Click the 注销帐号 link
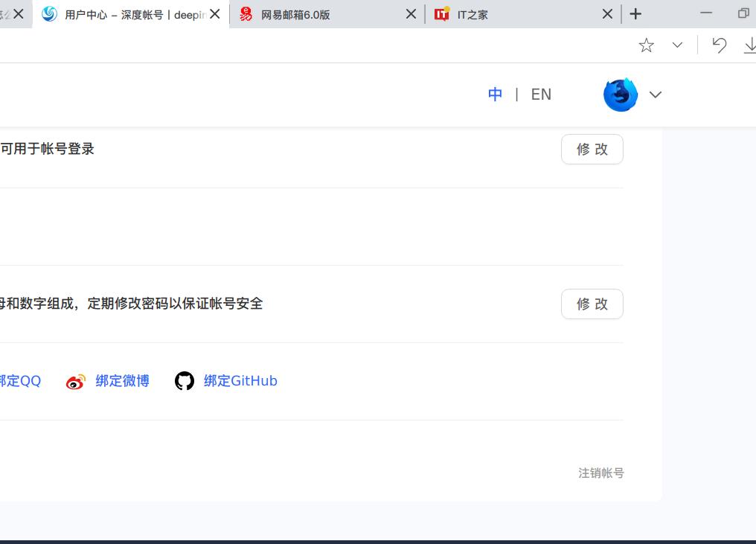756x544 pixels. (x=600, y=473)
